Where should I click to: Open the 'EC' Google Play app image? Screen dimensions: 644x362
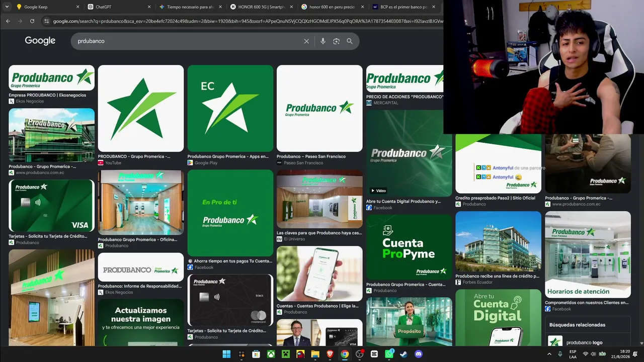[x=230, y=108]
